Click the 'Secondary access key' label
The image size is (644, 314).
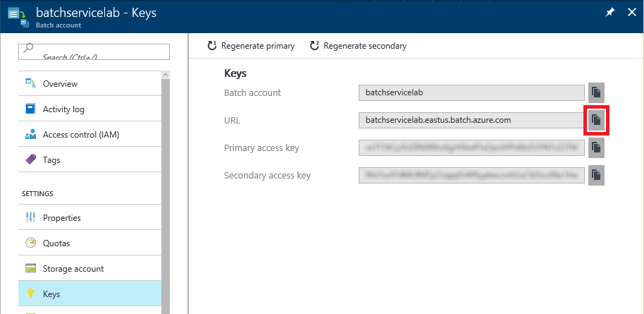267,176
